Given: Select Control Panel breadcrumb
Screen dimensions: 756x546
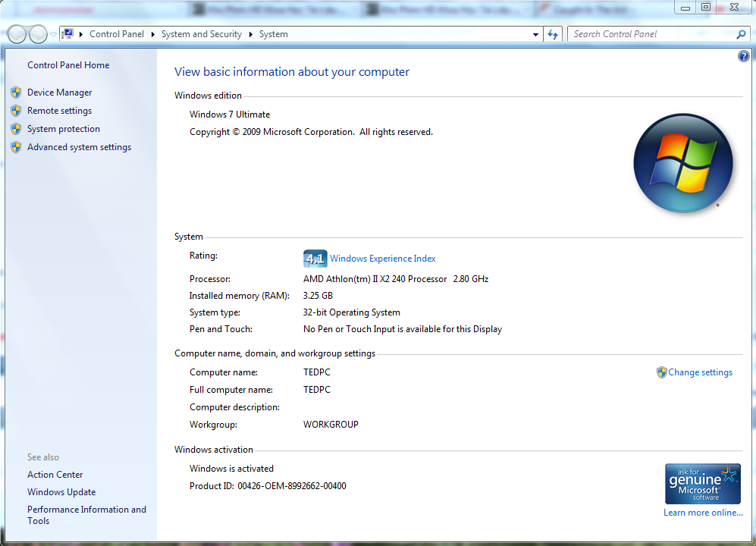Looking at the screenshot, I should 117,34.
